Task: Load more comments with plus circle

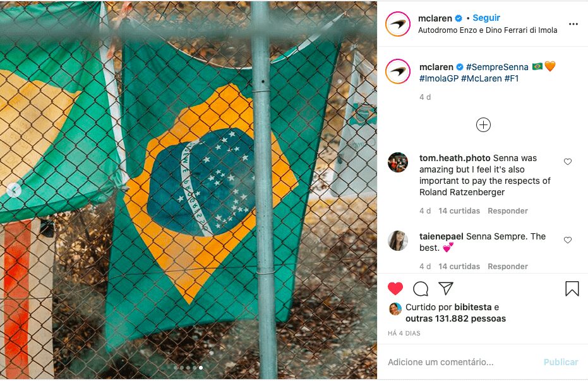Action: (483, 125)
